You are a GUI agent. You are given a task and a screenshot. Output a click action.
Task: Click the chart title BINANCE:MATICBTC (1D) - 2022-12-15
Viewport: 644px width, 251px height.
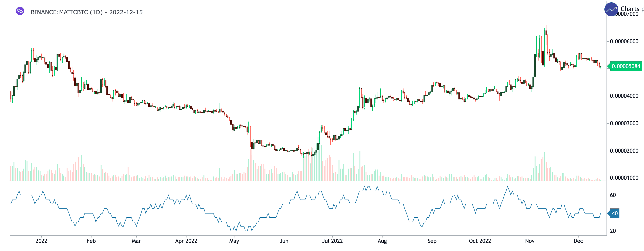click(87, 12)
